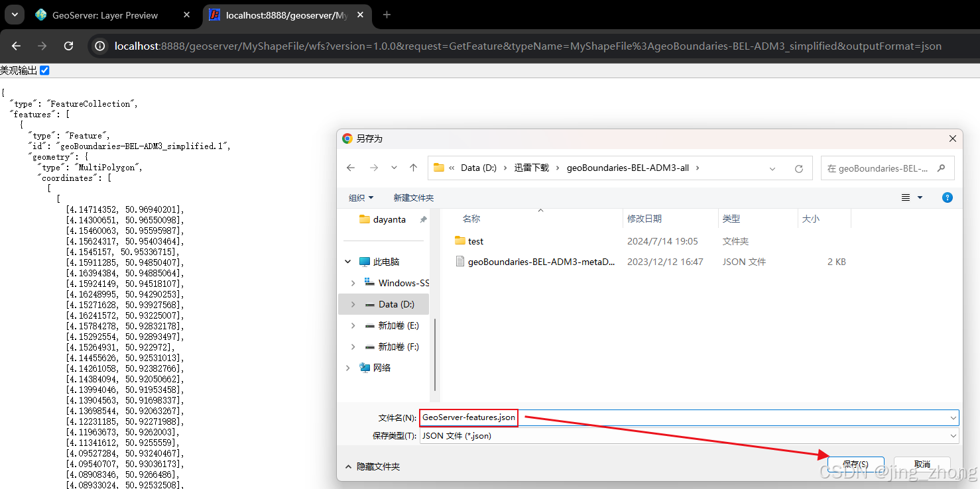
Task: Toggle the 美观输出 pretty-print checkbox
Action: [44, 70]
